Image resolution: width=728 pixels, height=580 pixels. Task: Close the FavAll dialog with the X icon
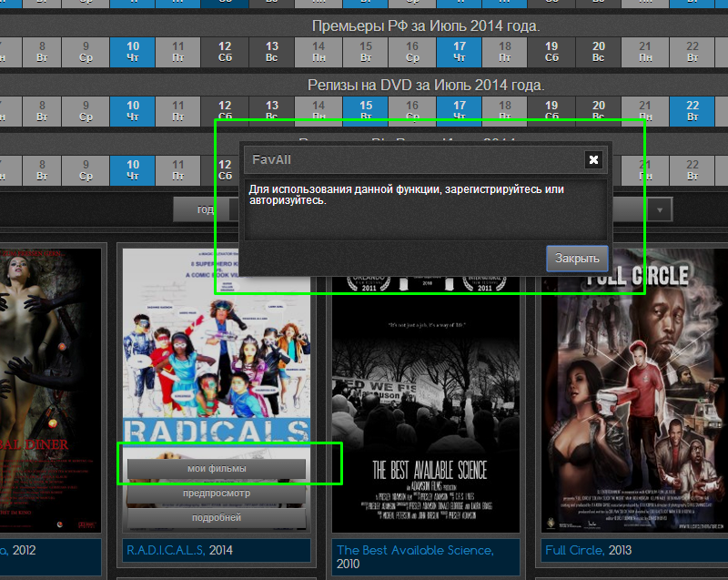point(593,159)
